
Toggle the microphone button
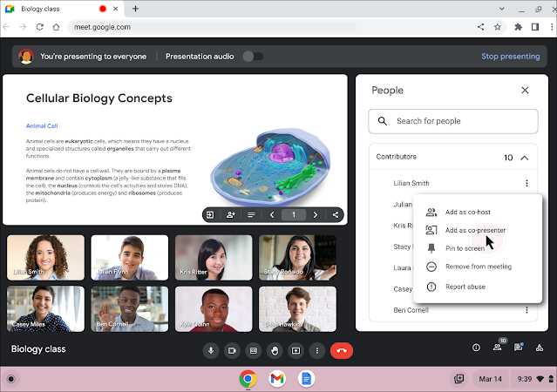pyautogui.click(x=210, y=350)
